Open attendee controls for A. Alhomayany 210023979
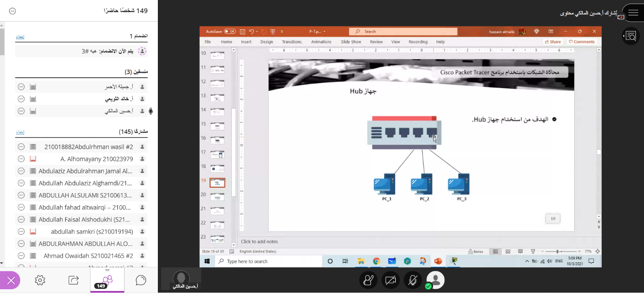The image size is (644, 296). tap(21, 159)
